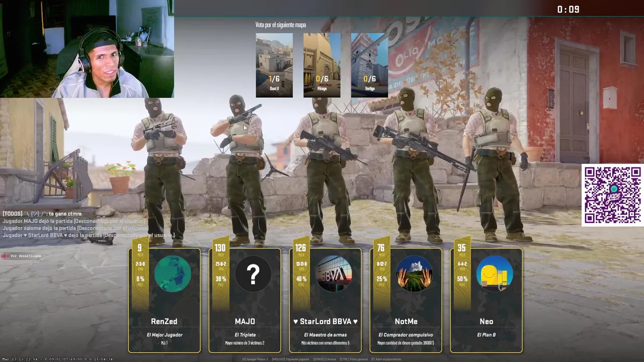
Task: Click '[CTRL] Vista general' hint
Action: tap(354, 359)
